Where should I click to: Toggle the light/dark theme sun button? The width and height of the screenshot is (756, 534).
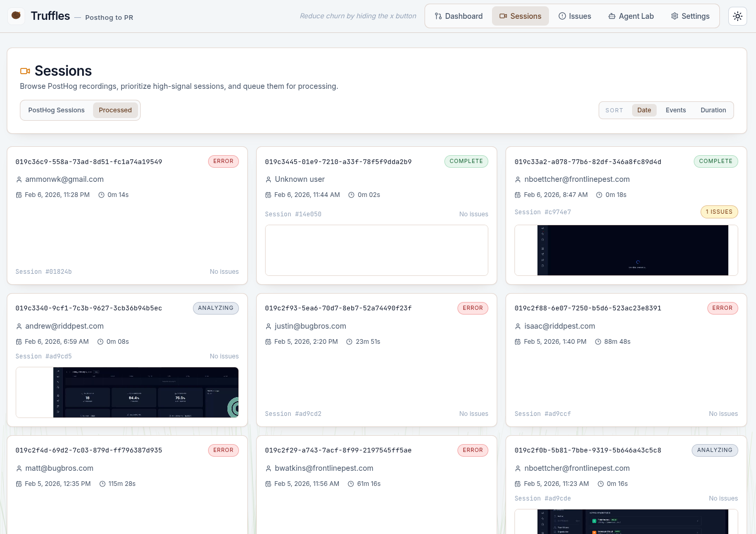[737, 16]
